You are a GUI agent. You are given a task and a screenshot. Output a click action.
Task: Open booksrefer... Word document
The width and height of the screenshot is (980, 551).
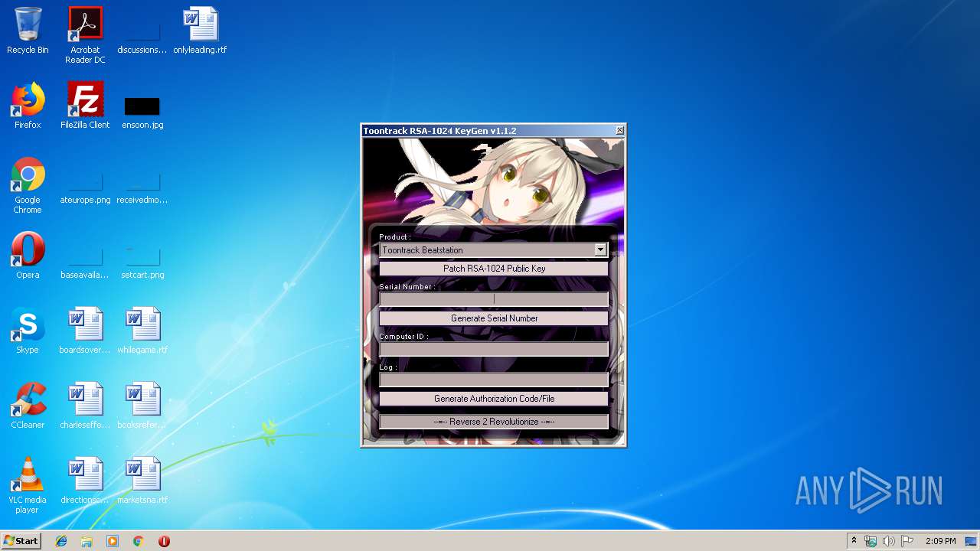coord(142,406)
